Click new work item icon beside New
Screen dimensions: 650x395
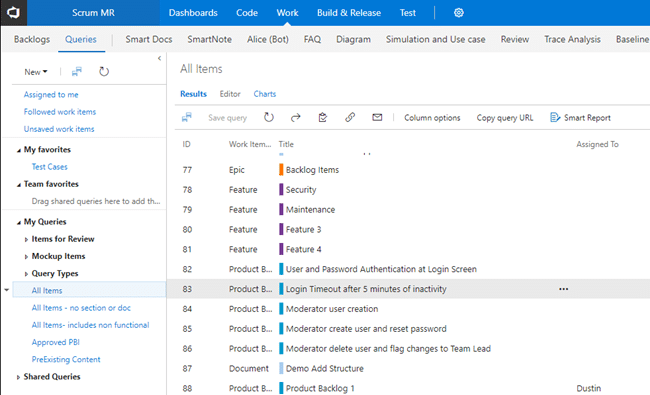(x=77, y=72)
